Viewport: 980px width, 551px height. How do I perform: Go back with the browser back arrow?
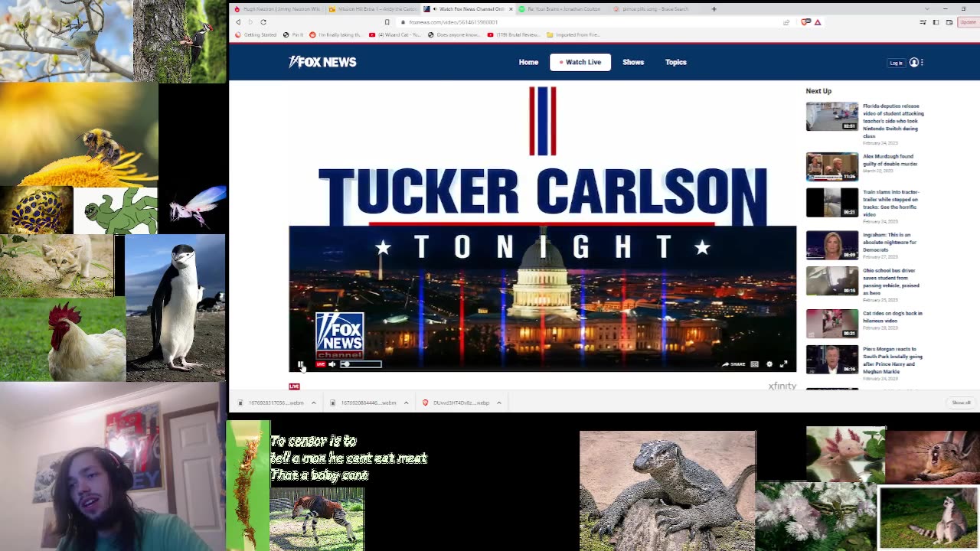click(x=238, y=22)
